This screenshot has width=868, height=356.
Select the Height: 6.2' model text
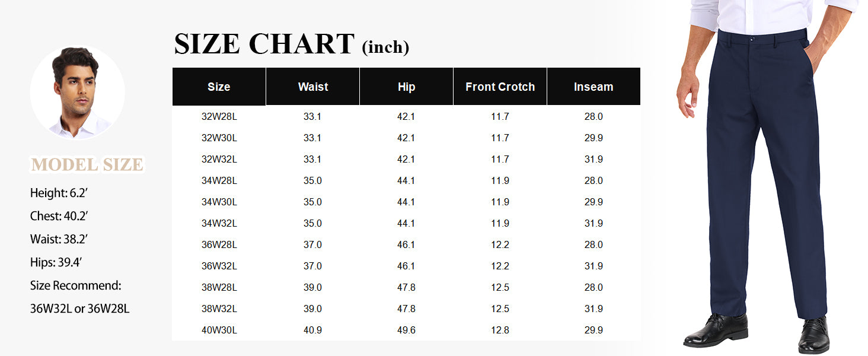tap(63, 193)
